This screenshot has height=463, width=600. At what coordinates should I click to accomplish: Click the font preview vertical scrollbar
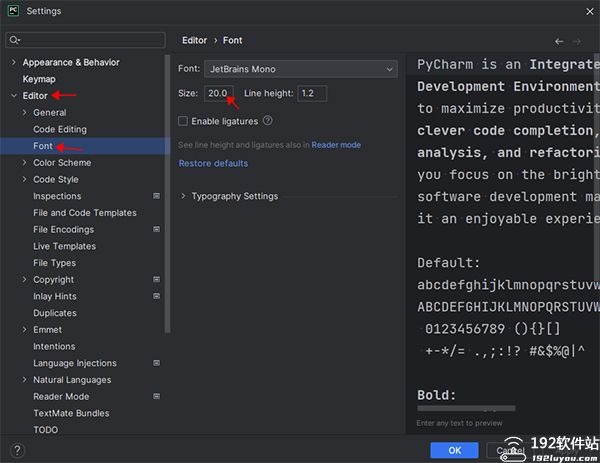(597, 167)
